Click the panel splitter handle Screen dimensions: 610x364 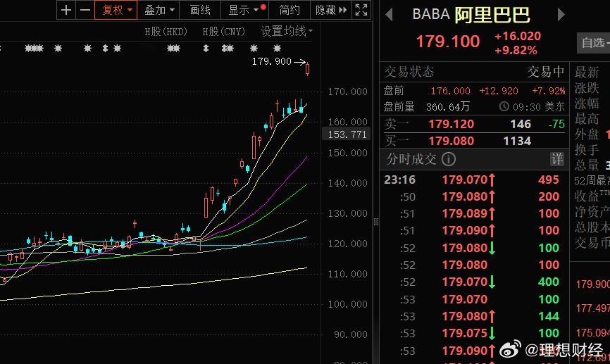376,222
